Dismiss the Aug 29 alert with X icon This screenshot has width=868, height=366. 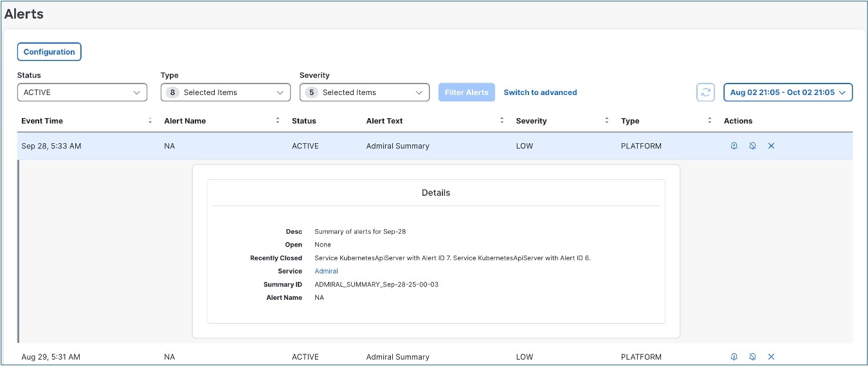tap(771, 356)
